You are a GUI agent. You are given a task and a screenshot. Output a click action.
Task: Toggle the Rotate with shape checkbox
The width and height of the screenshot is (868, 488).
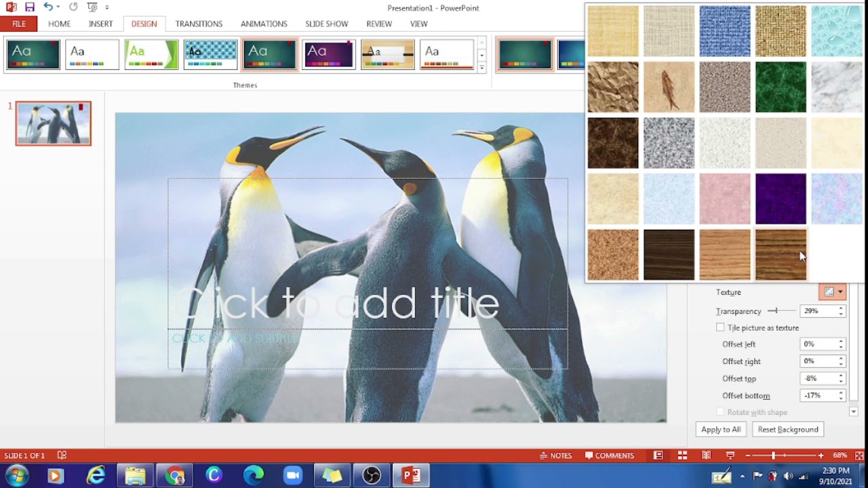point(720,412)
